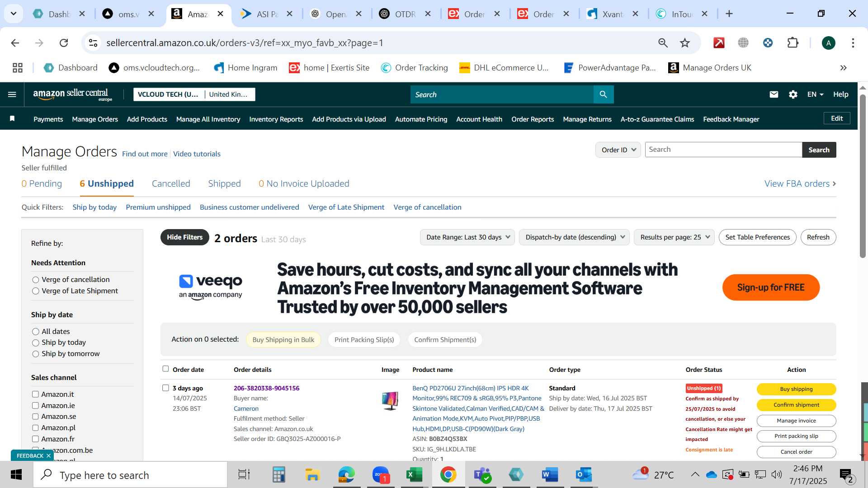Open the Chrome extensions puzzle icon
This screenshot has height=488, width=868.
pos(793,43)
